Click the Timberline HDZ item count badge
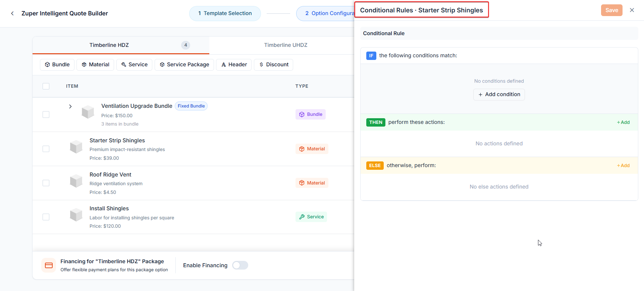 click(x=185, y=45)
